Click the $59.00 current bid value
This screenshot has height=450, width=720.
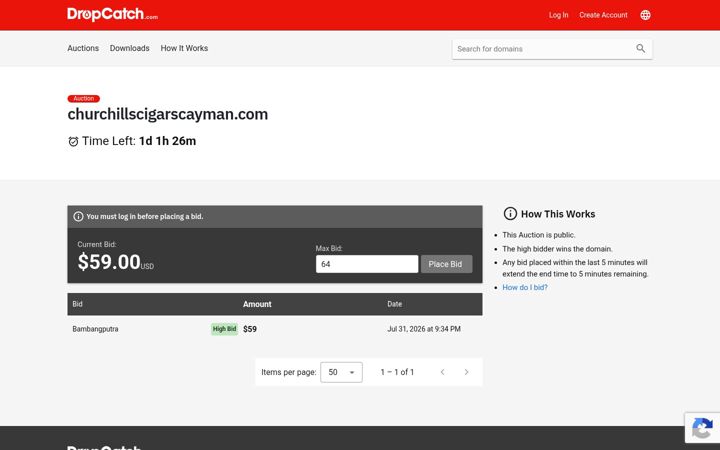[109, 262]
